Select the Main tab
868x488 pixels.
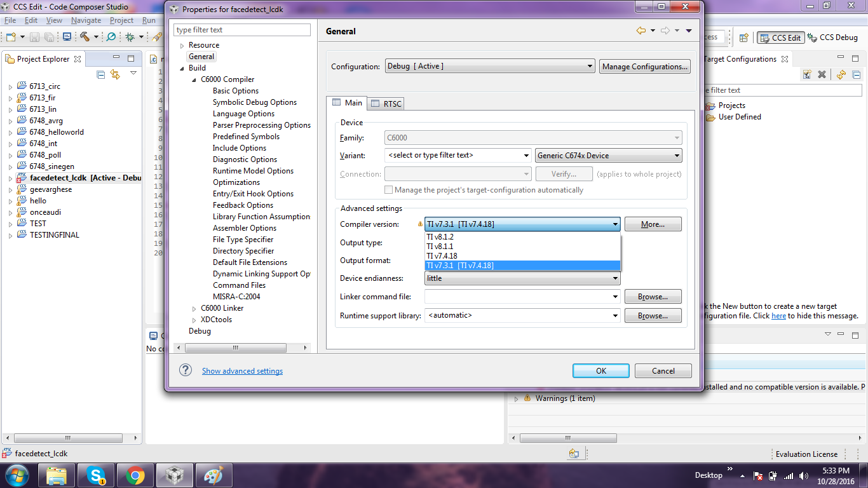click(347, 103)
